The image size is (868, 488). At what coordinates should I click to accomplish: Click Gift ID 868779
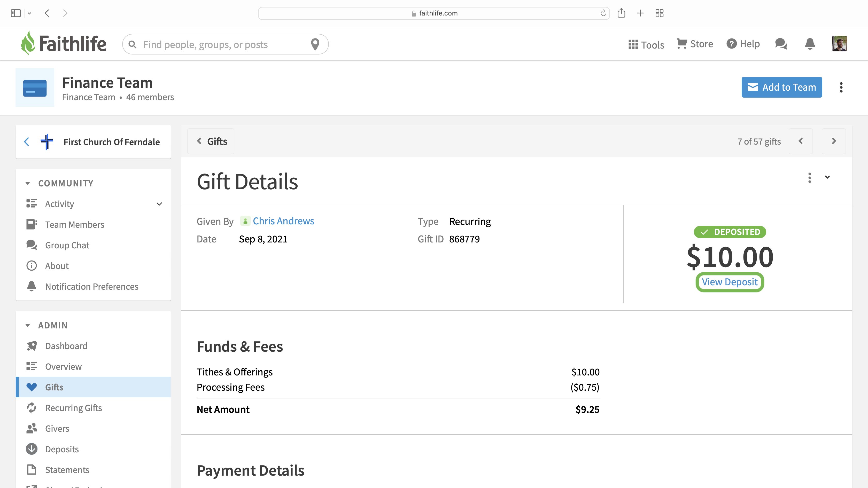tap(464, 239)
